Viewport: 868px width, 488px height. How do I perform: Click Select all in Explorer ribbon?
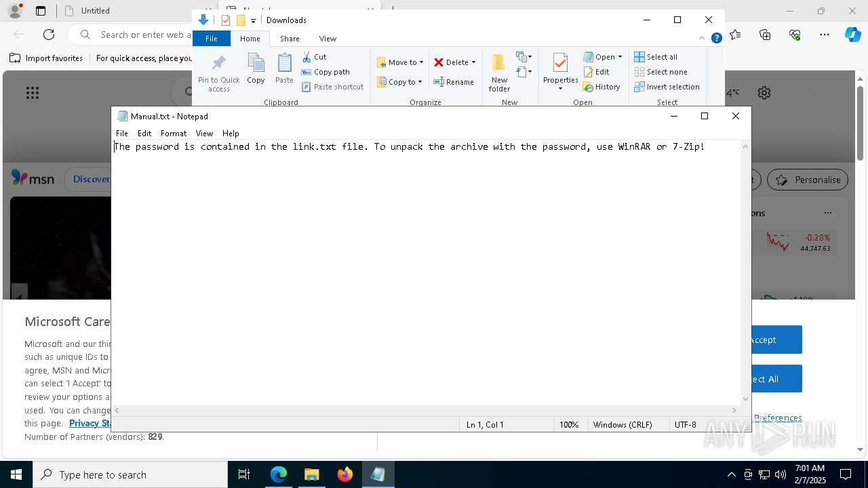click(656, 57)
